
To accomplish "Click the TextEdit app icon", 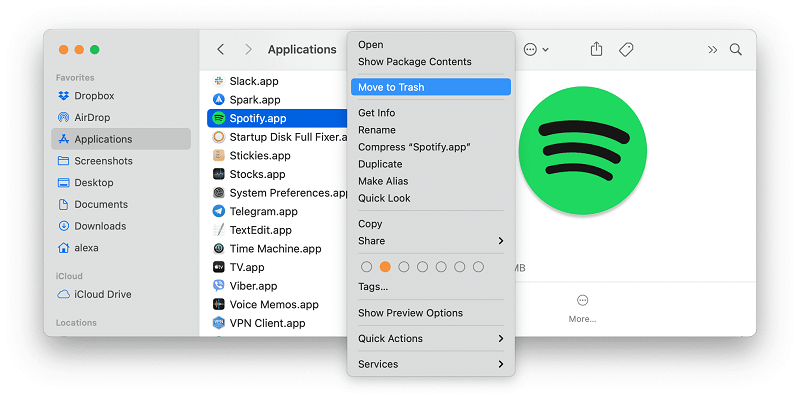I will pos(219,230).
